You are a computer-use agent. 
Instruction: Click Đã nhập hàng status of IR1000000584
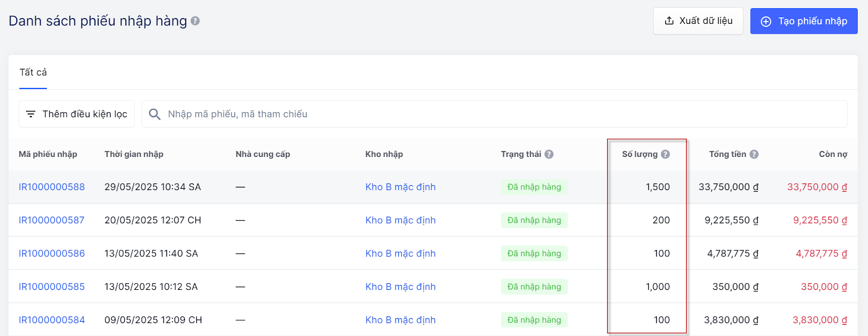pyautogui.click(x=534, y=320)
